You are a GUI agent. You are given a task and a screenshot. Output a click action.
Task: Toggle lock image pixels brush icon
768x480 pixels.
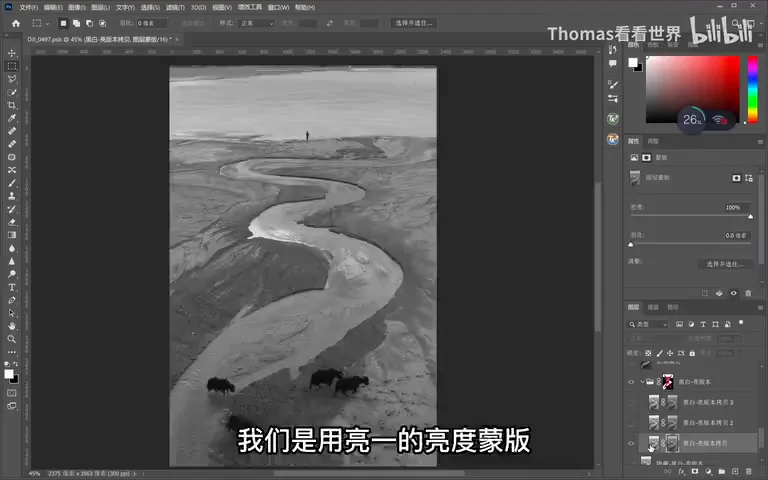pos(659,353)
